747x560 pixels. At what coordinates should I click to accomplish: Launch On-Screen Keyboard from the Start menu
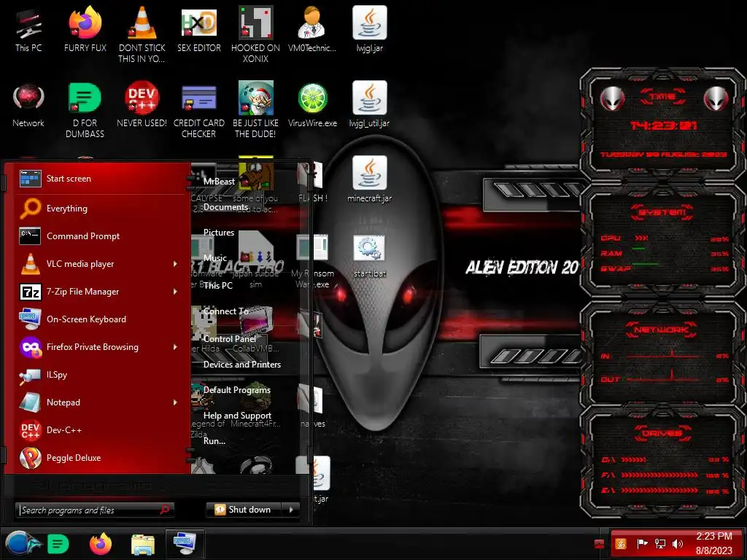(98, 319)
